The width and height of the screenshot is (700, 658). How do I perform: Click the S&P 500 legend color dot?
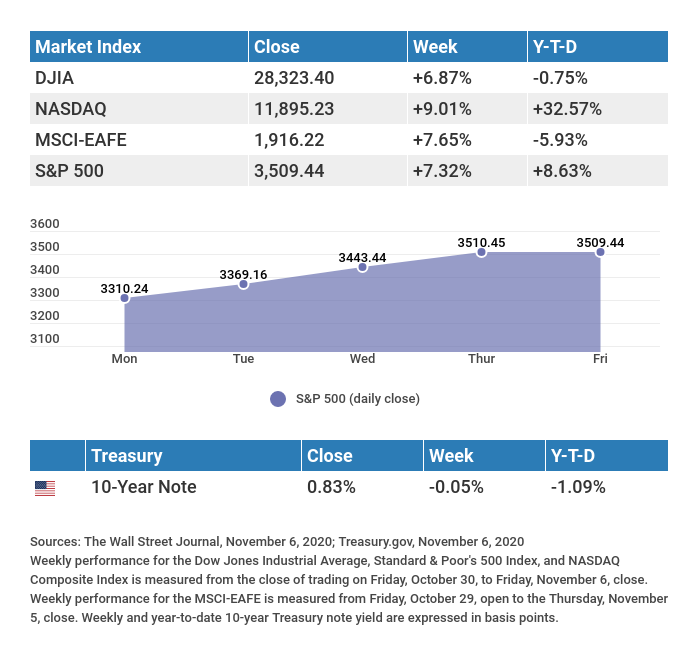pos(278,399)
